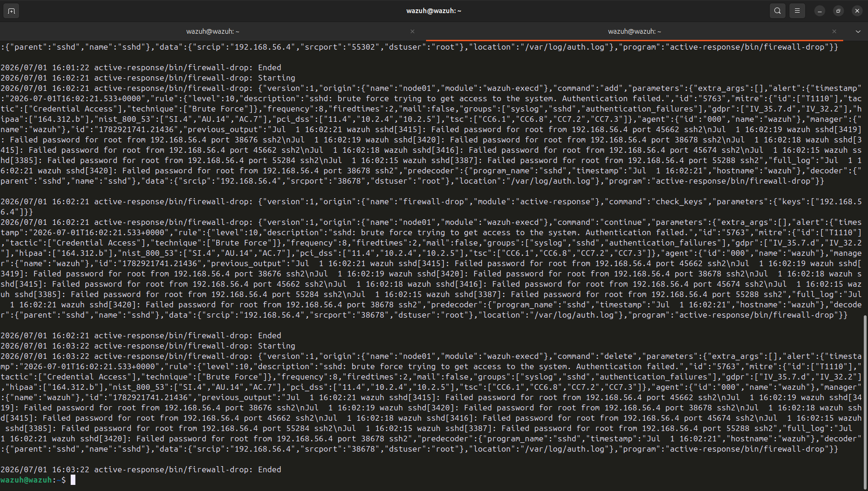This screenshot has height=491, width=868.
Task: Click the window title wazuh@wazuh: ~
Action: [x=434, y=11]
